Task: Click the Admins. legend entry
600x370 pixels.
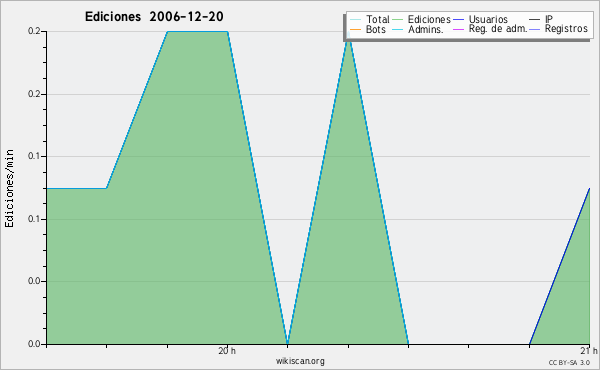Action: click(x=418, y=29)
